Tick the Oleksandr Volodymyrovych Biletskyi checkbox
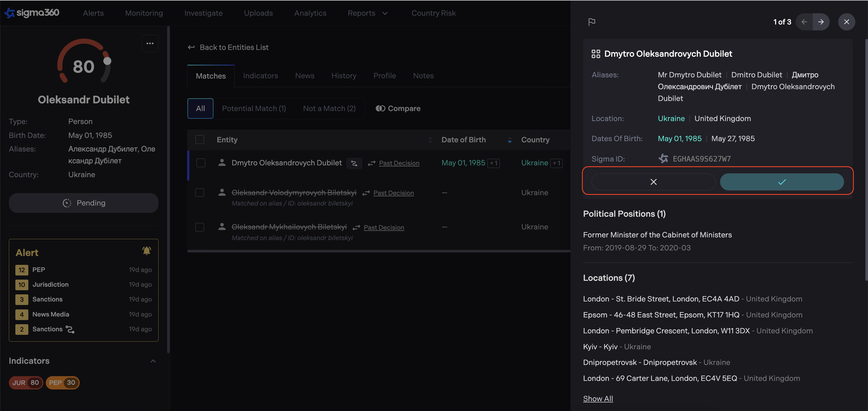The width and height of the screenshot is (868, 411). 200,193
